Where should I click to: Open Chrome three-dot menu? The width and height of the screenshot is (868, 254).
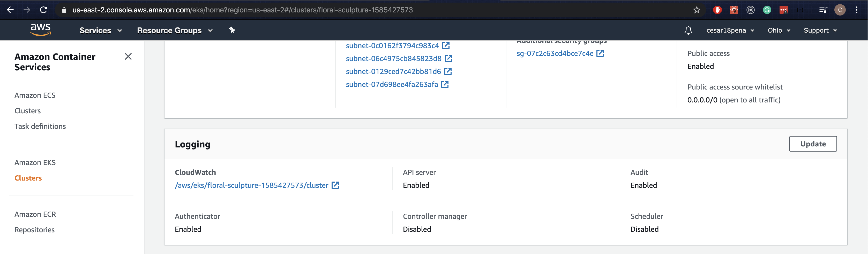point(857,10)
